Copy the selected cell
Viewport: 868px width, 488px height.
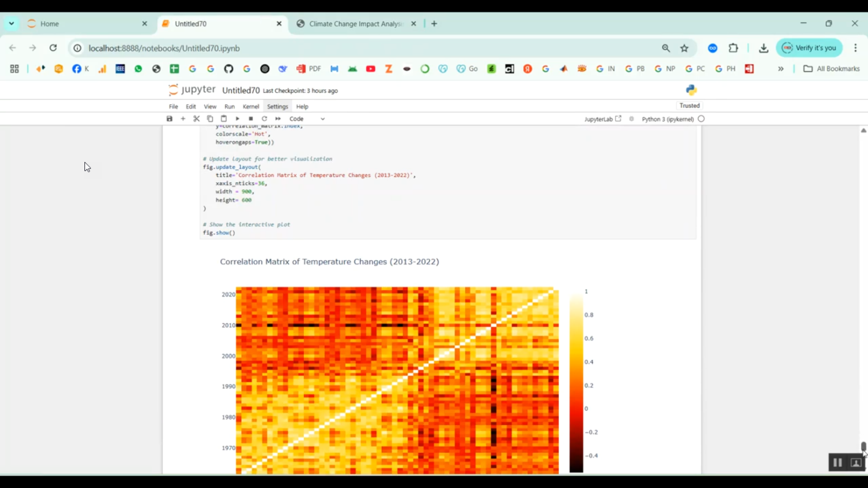209,119
